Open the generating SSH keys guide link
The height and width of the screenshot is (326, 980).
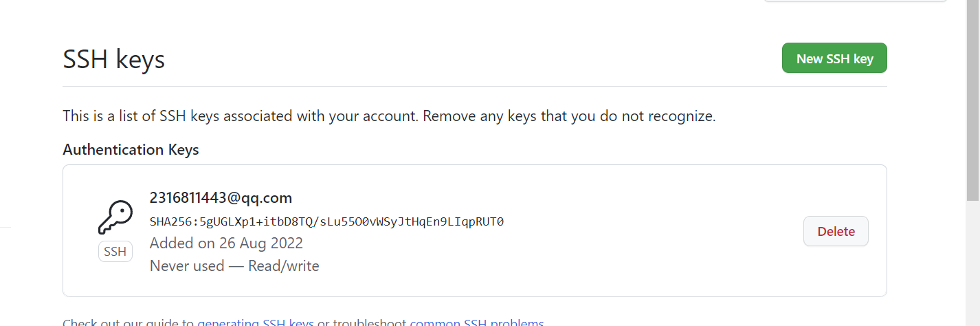(x=256, y=323)
